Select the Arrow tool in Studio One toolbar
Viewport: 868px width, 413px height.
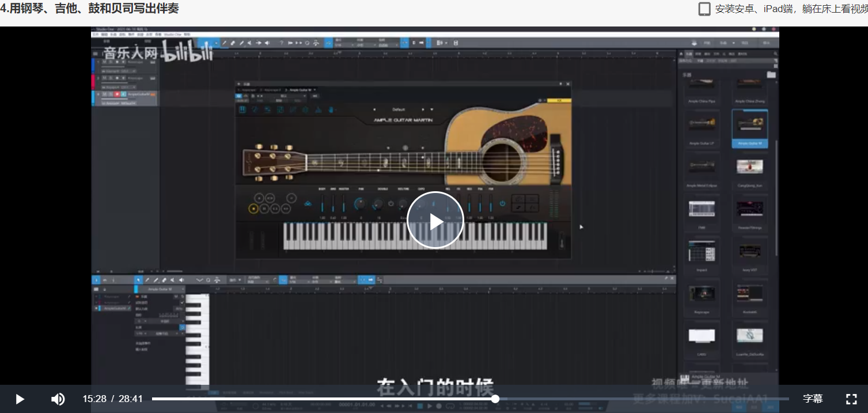(x=206, y=43)
